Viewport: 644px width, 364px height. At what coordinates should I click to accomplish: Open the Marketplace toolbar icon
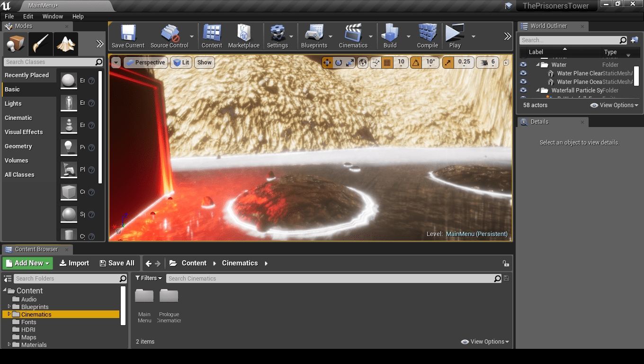(244, 36)
